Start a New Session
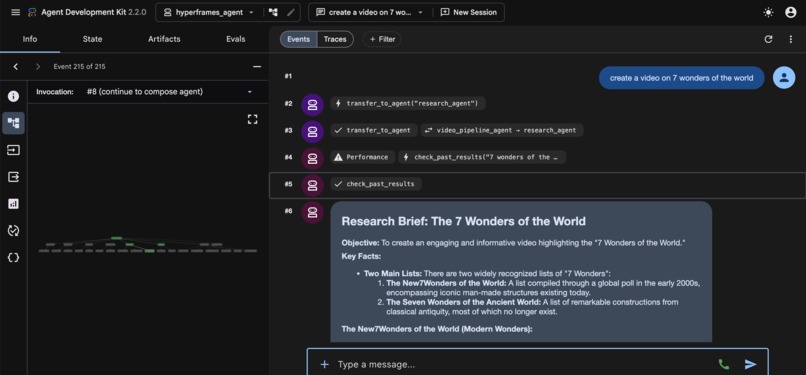This screenshot has height=375, width=806. pyautogui.click(x=468, y=12)
